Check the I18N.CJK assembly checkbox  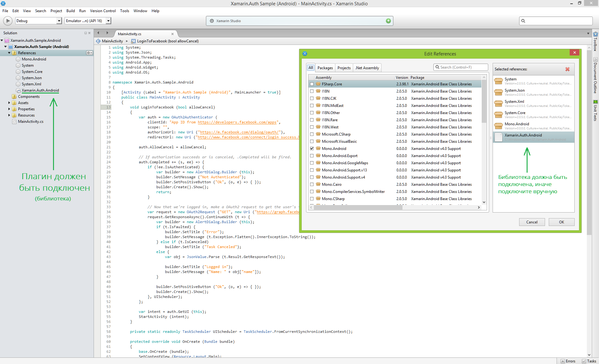pos(312,98)
